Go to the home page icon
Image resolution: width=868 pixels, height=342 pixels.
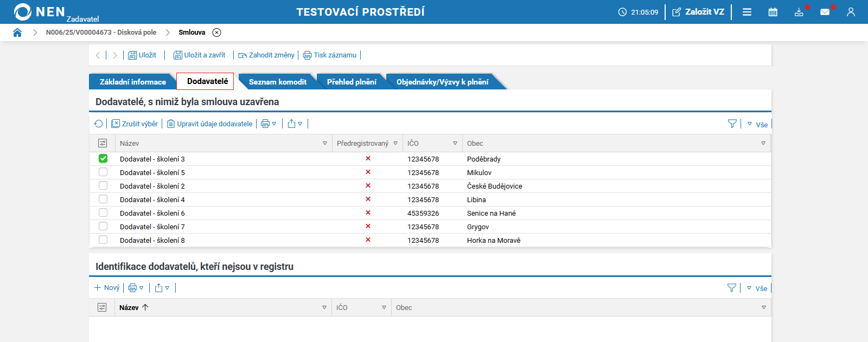[x=17, y=33]
